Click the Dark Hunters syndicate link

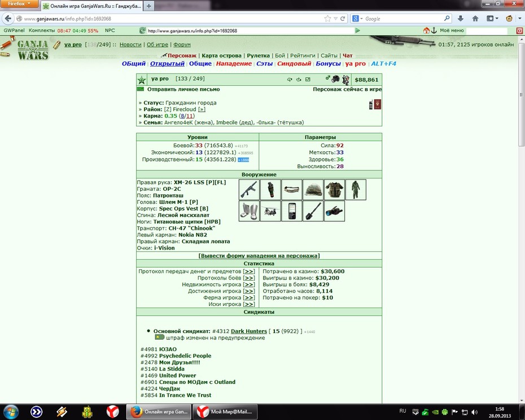tap(249, 331)
